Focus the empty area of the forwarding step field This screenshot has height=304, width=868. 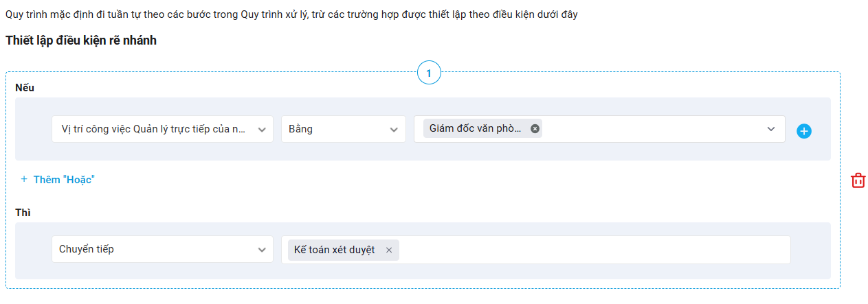(591, 250)
